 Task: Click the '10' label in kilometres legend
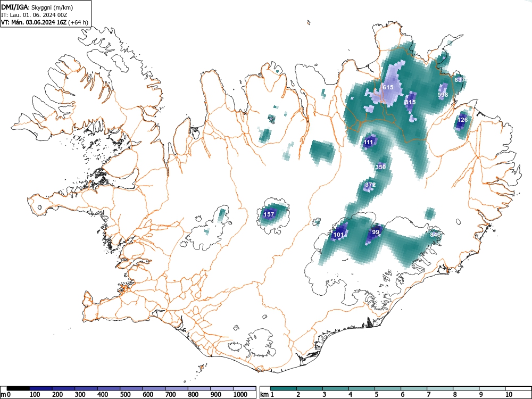pyautogui.click(x=509, y=394)
